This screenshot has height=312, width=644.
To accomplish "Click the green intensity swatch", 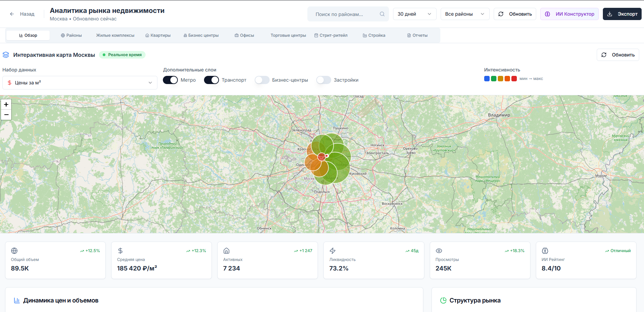I will [x=494, y=79].
